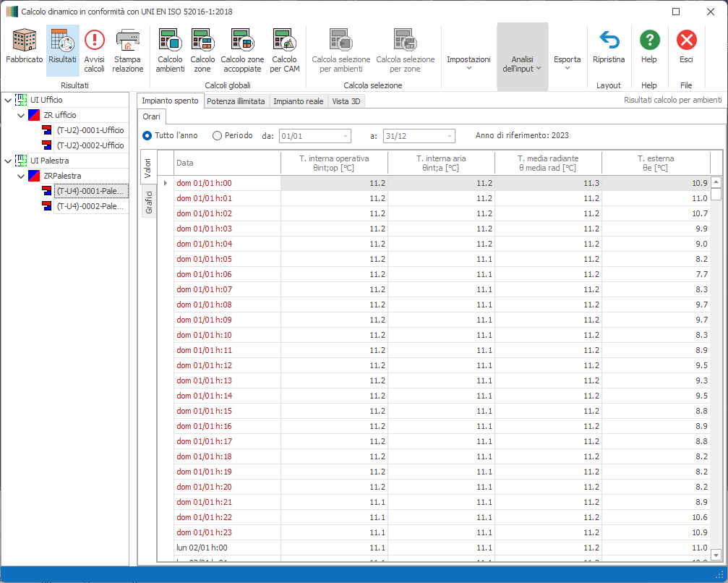The height and width of the screenshot is (583, 728).
Task: Sort by T. esterna column header
Action: click(656, 163)
